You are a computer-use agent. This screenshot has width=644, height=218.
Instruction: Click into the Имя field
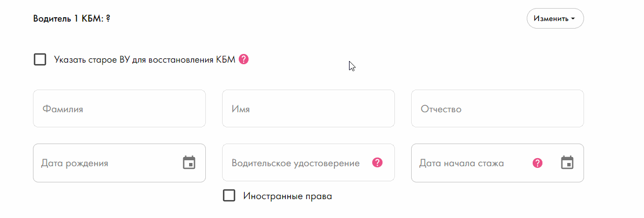308,109
